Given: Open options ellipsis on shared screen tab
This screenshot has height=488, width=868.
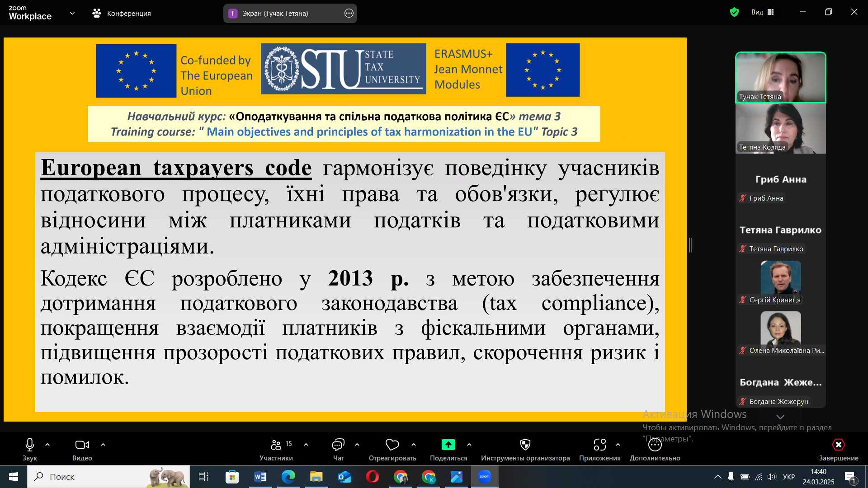Looking at the screenshot, I should pos(349,14).
